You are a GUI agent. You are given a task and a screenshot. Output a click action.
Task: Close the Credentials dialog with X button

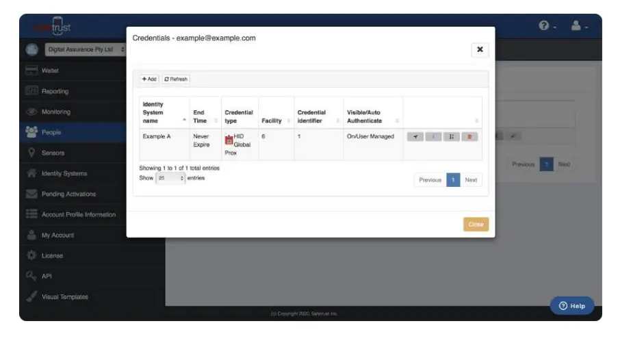[x=480, y=49]
